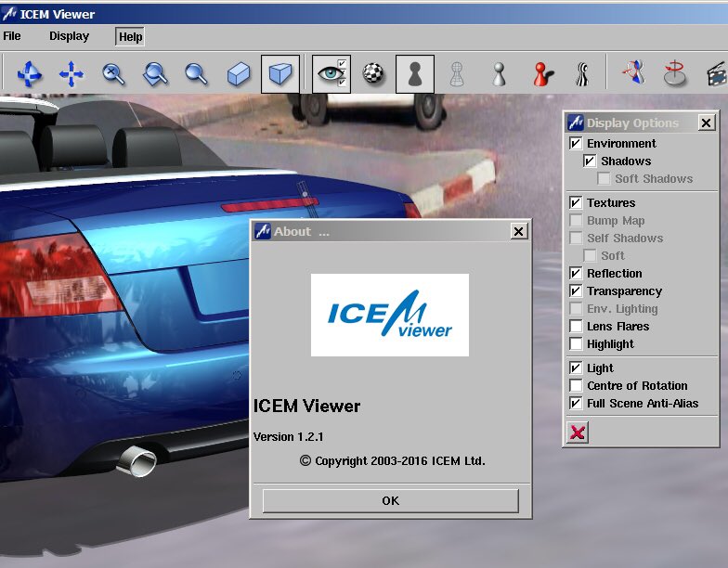The width and height of the screenshot is (728, 568).
Task: Toggle the pressed blue cube projection icon
Action: click(x=280, y=74)
